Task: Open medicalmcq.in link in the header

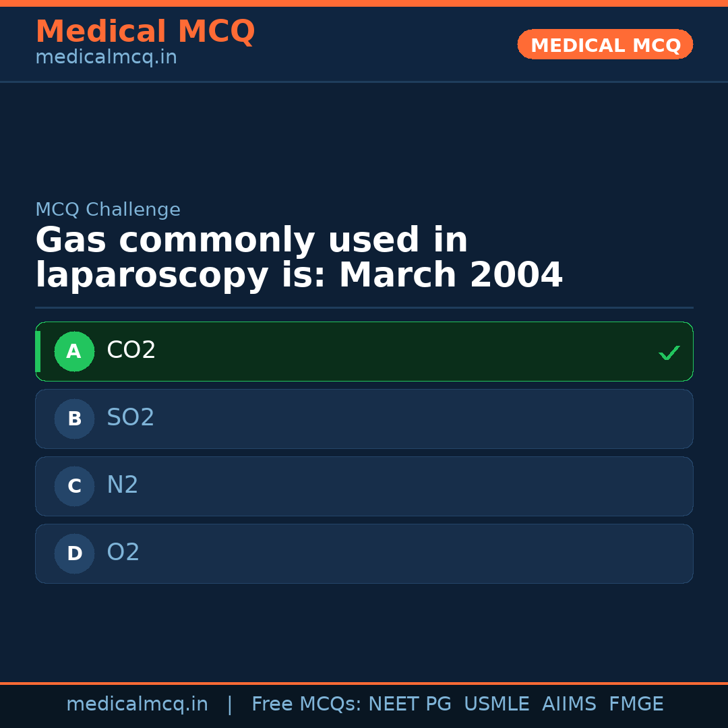Action: tap(106, 58)
